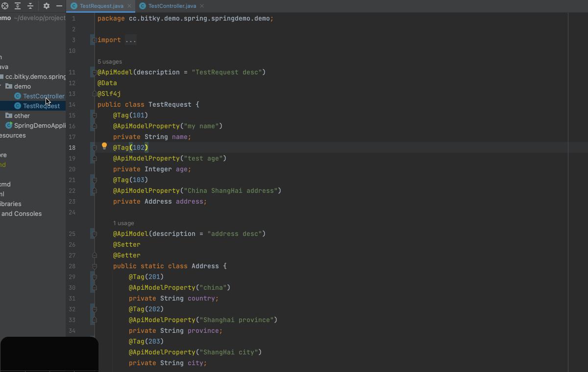The image size is (588, 372).
Task: Click the demo package folder icon
Action: point(9,86)
